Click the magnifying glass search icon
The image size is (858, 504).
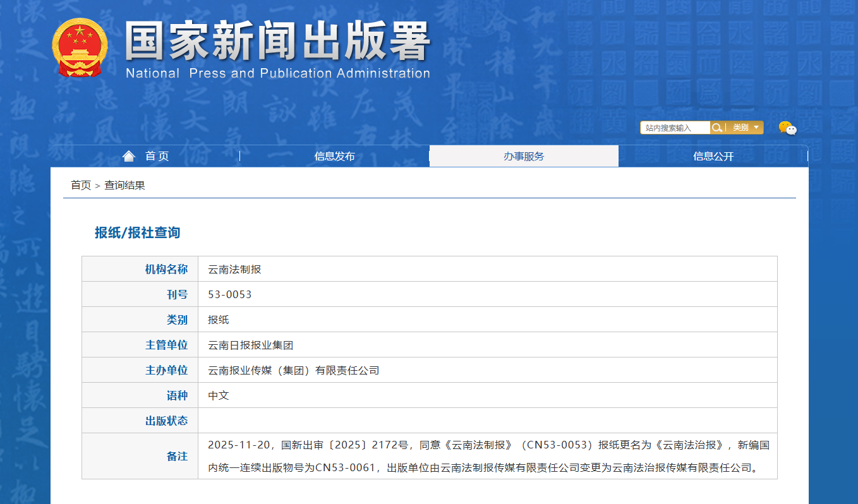716,128
